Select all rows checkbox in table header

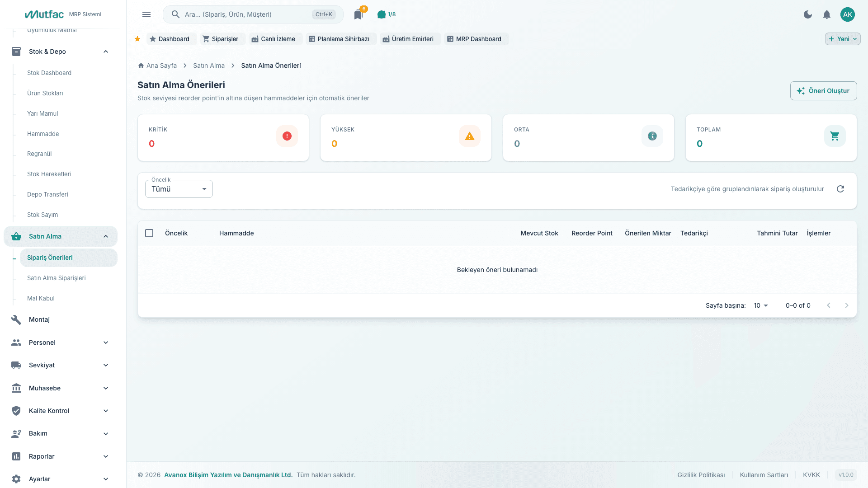click(x=149, y=233)
